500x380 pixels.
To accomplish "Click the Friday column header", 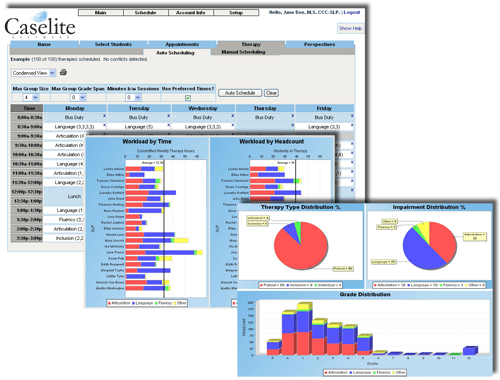I will click(324, 108).
